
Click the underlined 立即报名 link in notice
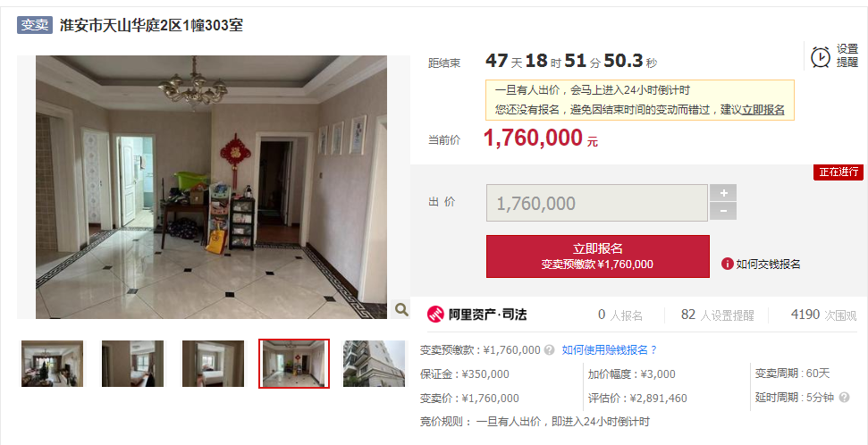click(763, 110)
